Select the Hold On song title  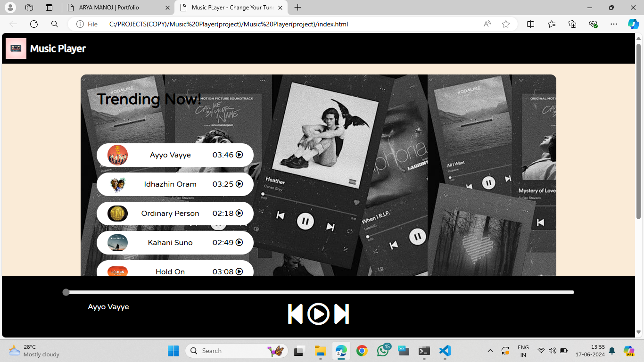click(x=170, y=272)
